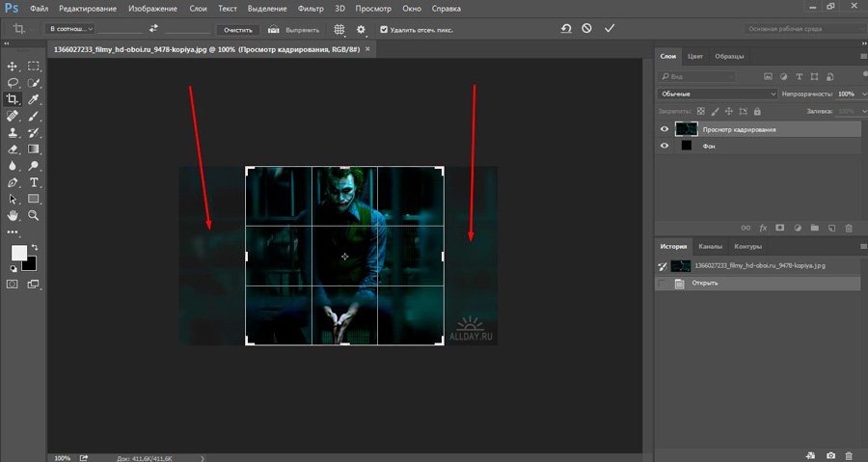Select the Открыть history state
This screenshot has height=462, width=868.
pos(758,284)
